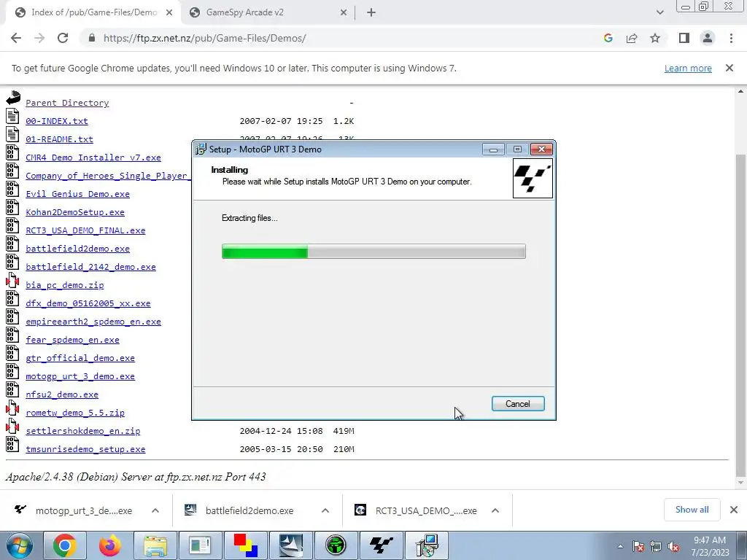This screenshot has height=560, width=747.
Task: Click the binary icon beside tmsunrisedemo_setup.exe
Action: tap(12, 444)
